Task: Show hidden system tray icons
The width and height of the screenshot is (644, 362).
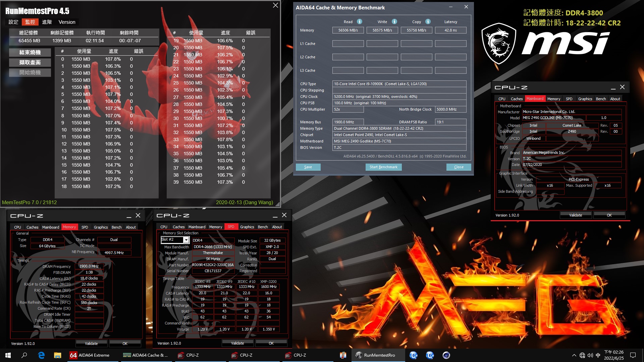Action: [574, 355]
